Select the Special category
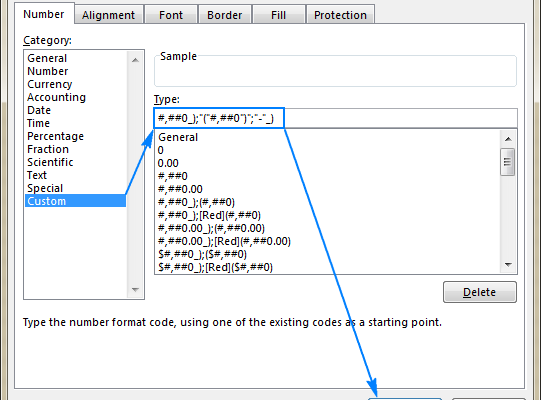Screen dimensions: 541x400 [75, 188]
